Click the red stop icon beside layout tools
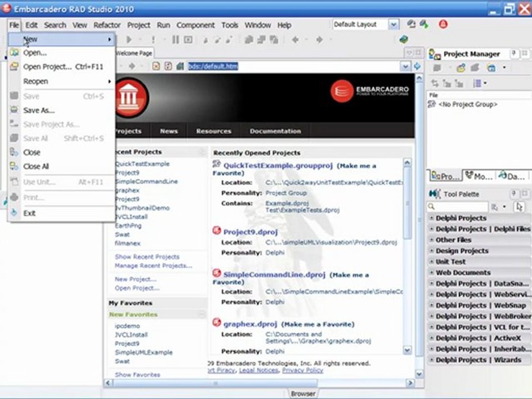Screen dimensions: 532x399 pyautogui.click(x=443, y=24)
